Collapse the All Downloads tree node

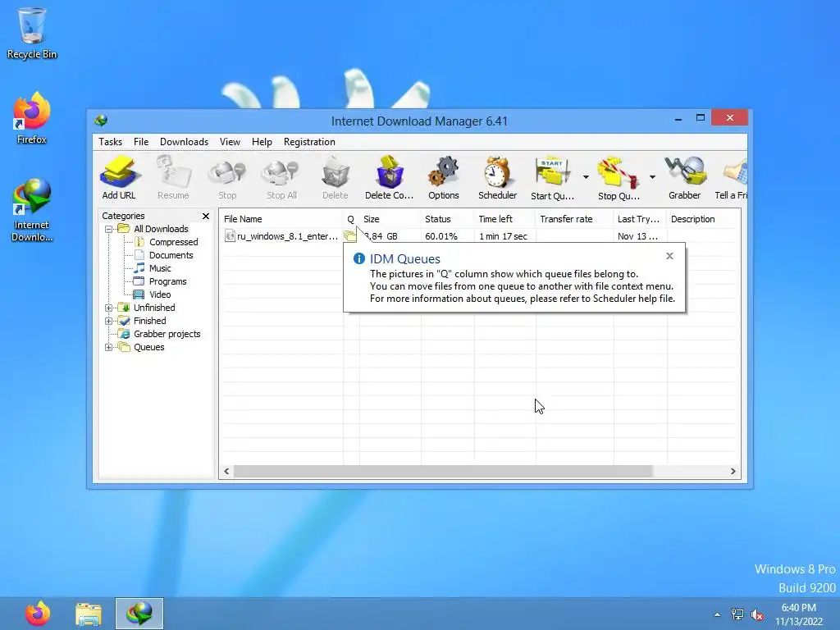[x=109, y=229]
